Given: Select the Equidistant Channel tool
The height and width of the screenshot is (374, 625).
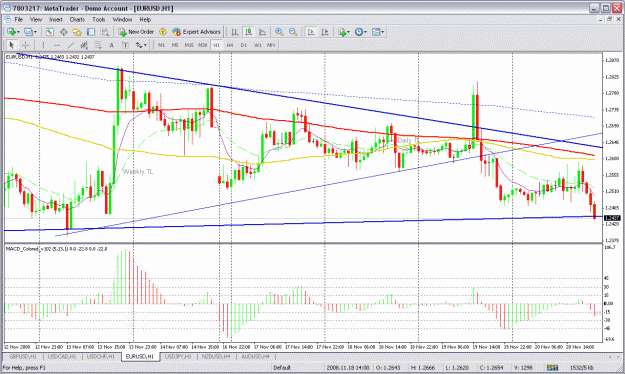Looking at the screenshot, I should (x=84, y=45).
